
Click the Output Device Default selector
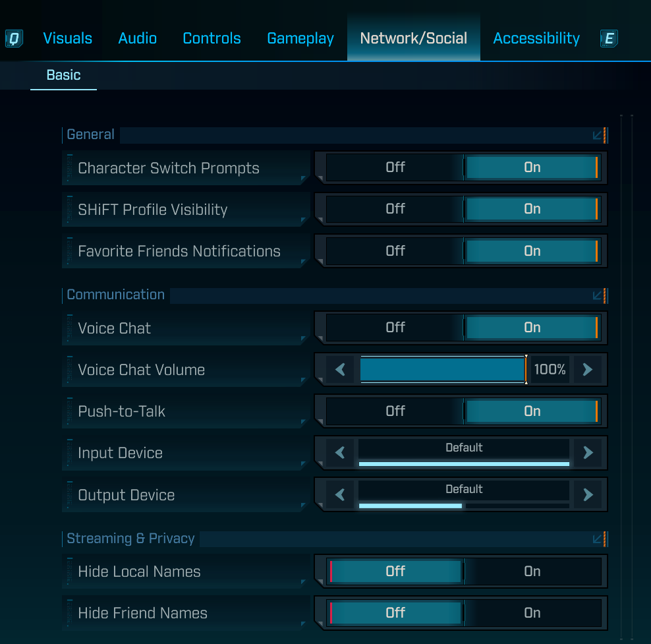464,494
